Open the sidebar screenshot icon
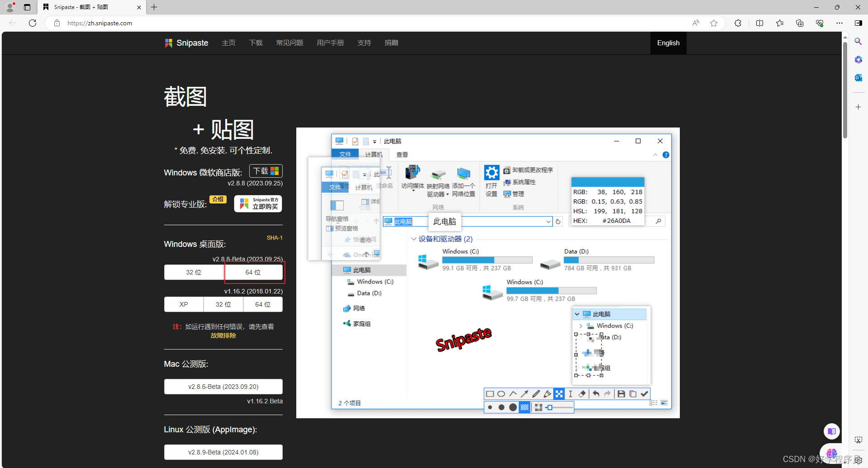 (x=858, y=440)
